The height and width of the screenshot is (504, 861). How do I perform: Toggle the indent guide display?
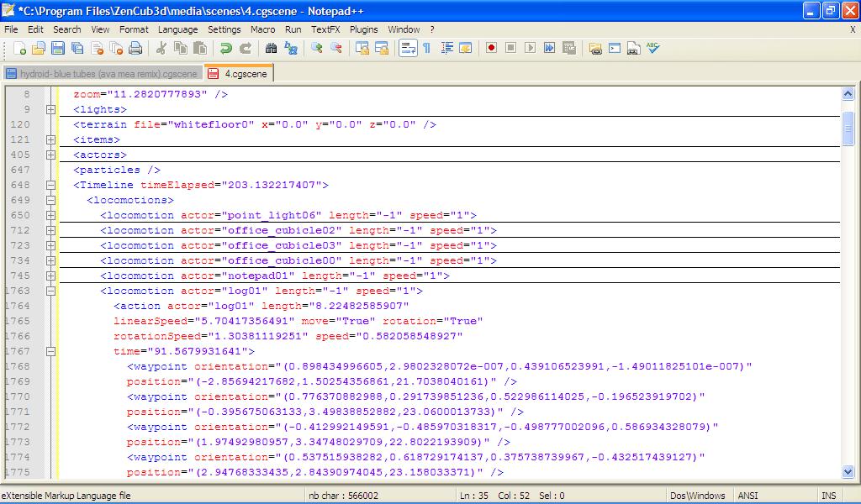[x=447, y=48]
